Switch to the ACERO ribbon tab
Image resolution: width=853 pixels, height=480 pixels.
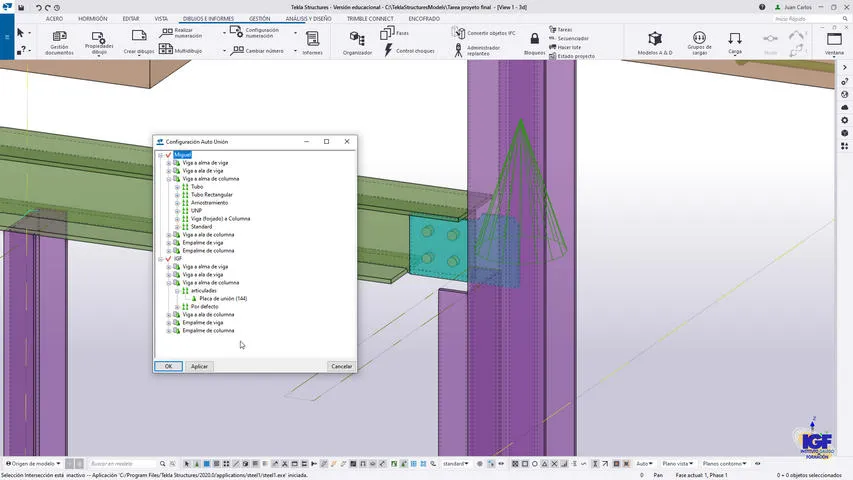[54, 19]
